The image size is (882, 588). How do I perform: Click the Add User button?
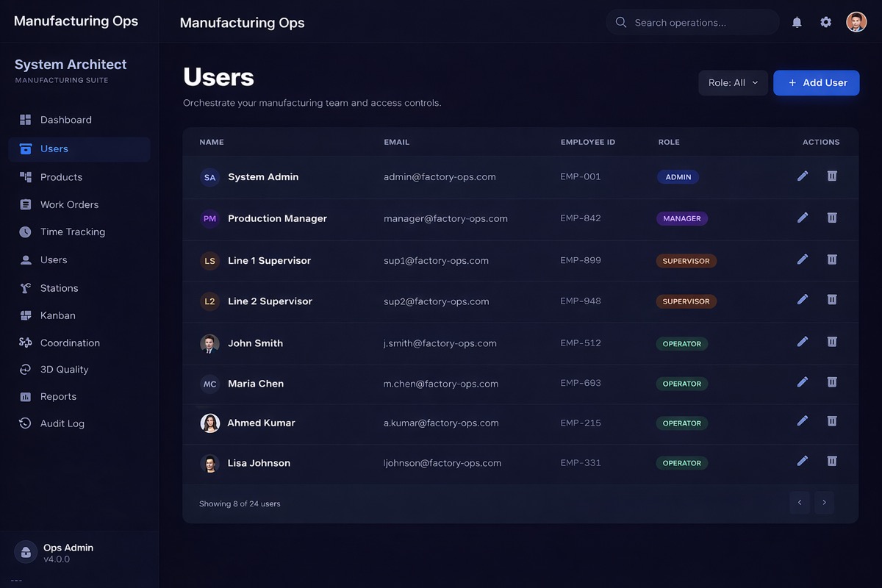click(816, 82)
